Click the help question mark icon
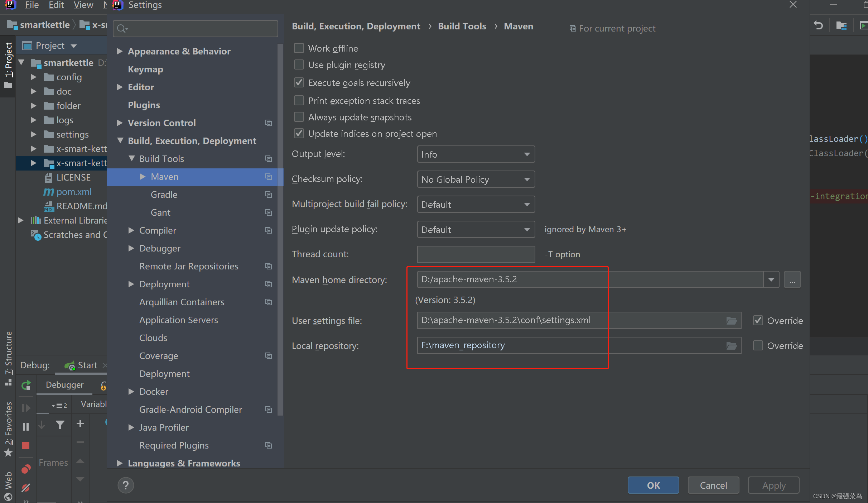 (x=125, y=485)
